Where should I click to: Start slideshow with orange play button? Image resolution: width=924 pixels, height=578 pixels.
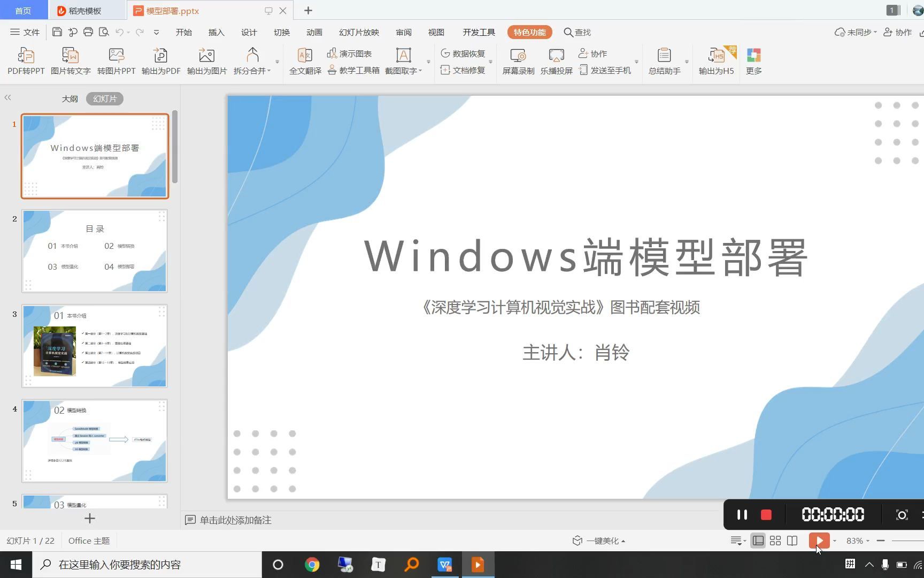click(819, 541)
